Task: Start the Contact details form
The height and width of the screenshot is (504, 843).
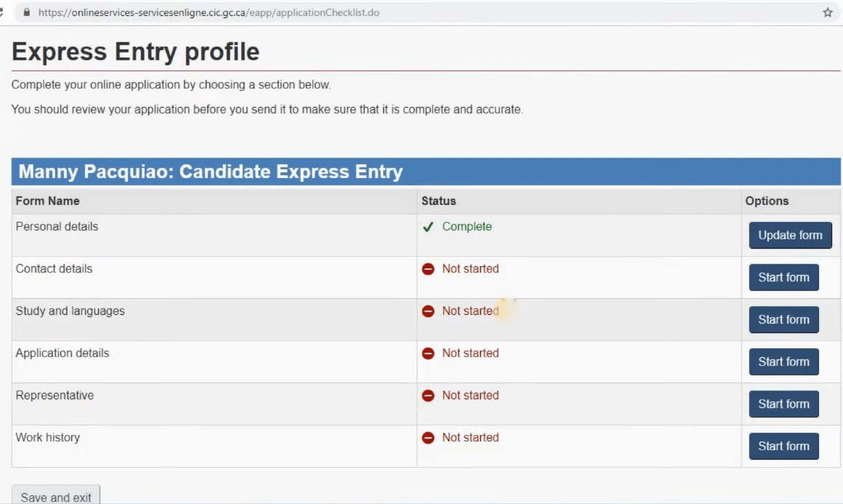Action: click(x=783, y=278)
